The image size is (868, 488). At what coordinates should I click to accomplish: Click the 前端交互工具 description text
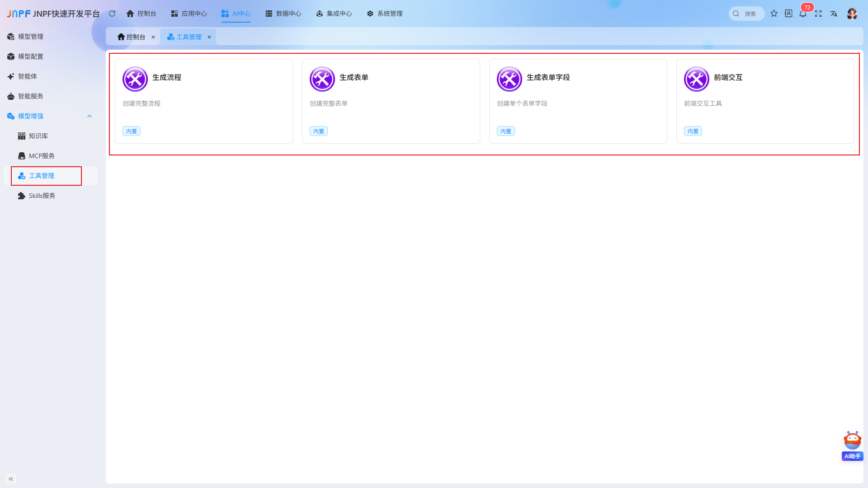703,103
